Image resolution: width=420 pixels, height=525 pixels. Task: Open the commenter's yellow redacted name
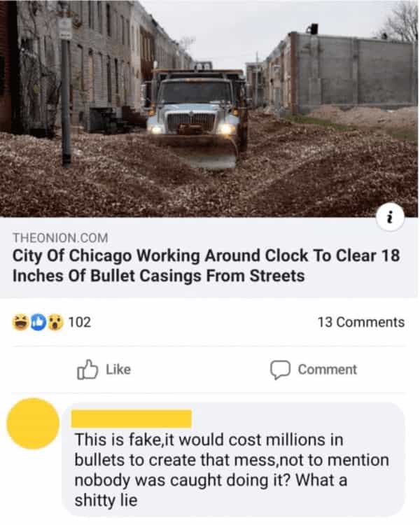(x=132, y=419)
